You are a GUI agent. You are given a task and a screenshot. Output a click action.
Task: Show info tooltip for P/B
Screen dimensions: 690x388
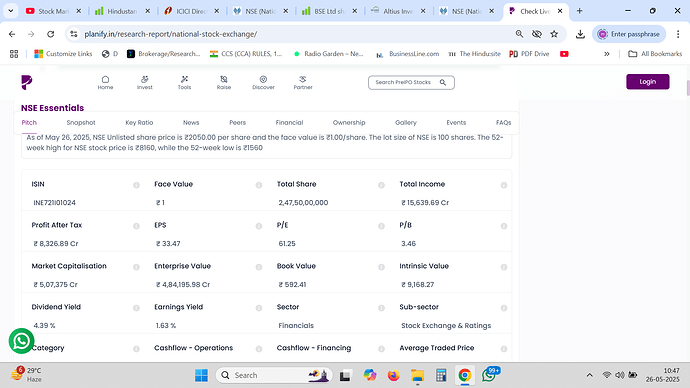click(504, 226)
